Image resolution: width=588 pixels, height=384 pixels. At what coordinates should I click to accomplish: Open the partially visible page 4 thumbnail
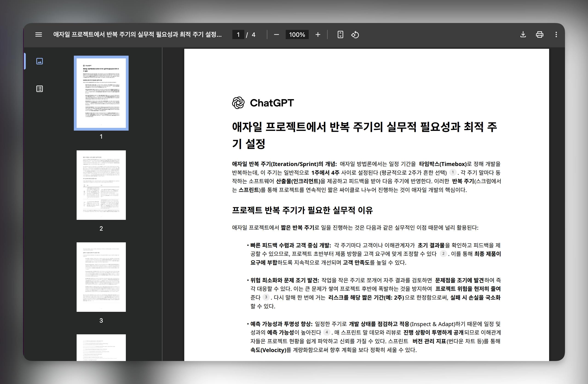point(101,347)
